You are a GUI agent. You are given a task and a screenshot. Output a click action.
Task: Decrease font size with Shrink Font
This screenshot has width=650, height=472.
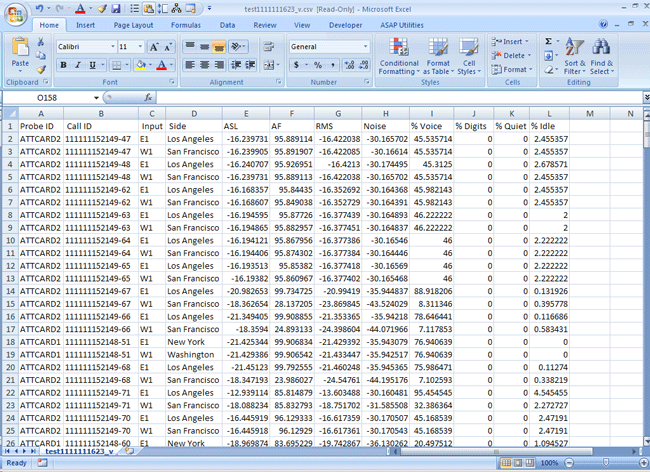coord(167,47)
